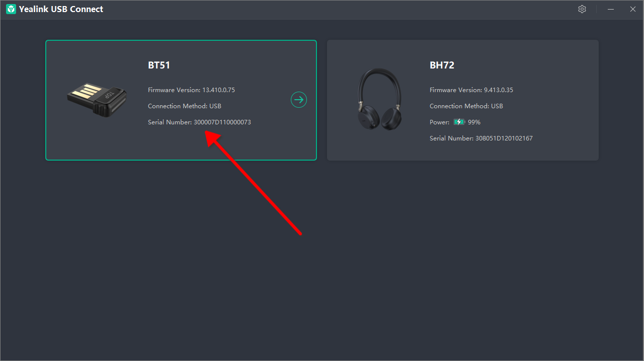Click the BH72 Power label
Viewport: 644px width, 361px height.
coord(439,122)
